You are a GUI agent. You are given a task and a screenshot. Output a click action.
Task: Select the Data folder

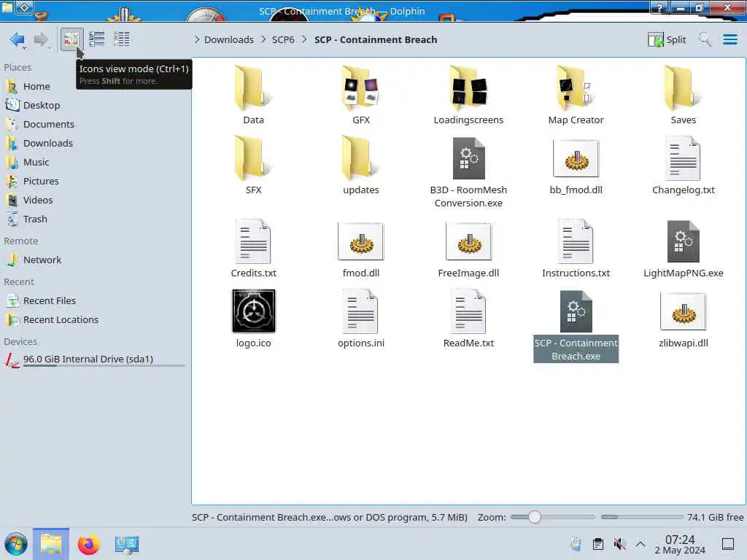(x=253, y=96)
